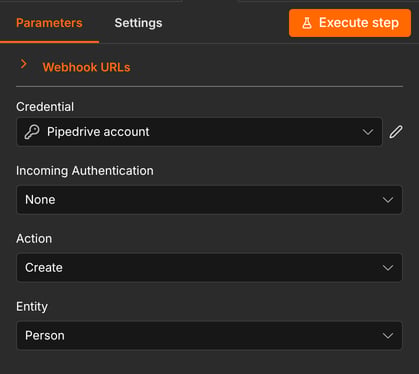The image size is (419, 374).
Task: Open the Action dropdown set to Create
Action: click(x=209, y=268)
